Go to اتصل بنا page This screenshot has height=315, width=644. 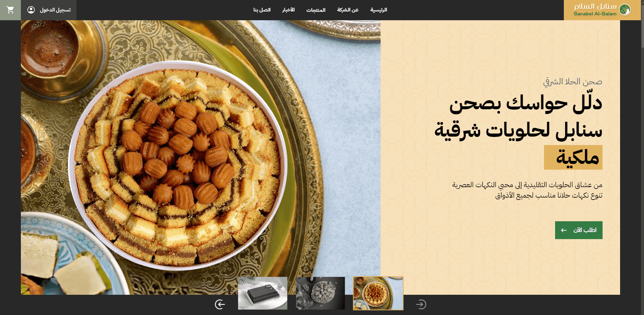[x=262, y=10]
